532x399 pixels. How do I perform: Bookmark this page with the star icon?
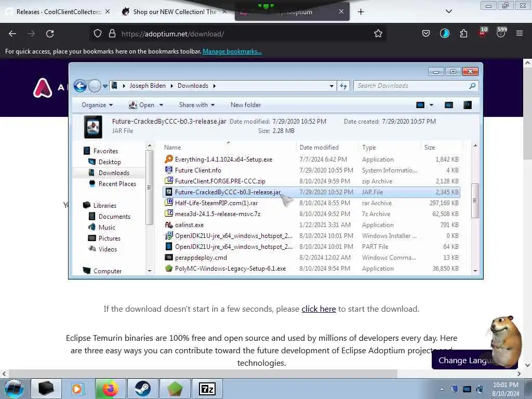click(378, 33)
